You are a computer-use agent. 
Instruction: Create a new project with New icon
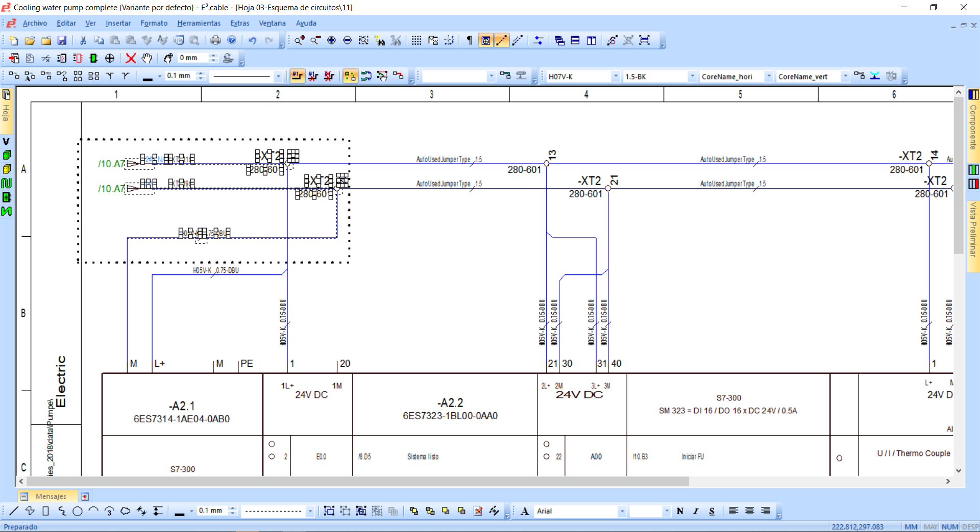(14, 40)
